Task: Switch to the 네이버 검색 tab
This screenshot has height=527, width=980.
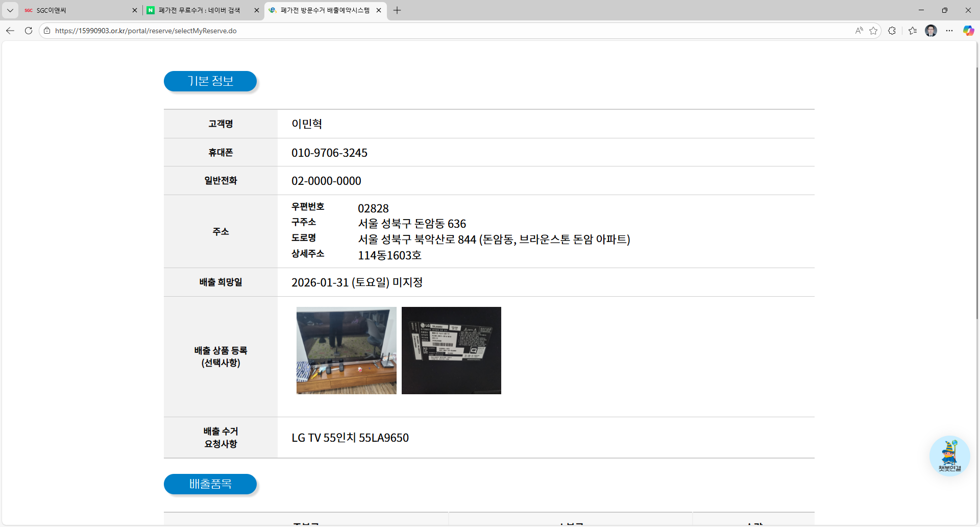Action: pos(199,10)
